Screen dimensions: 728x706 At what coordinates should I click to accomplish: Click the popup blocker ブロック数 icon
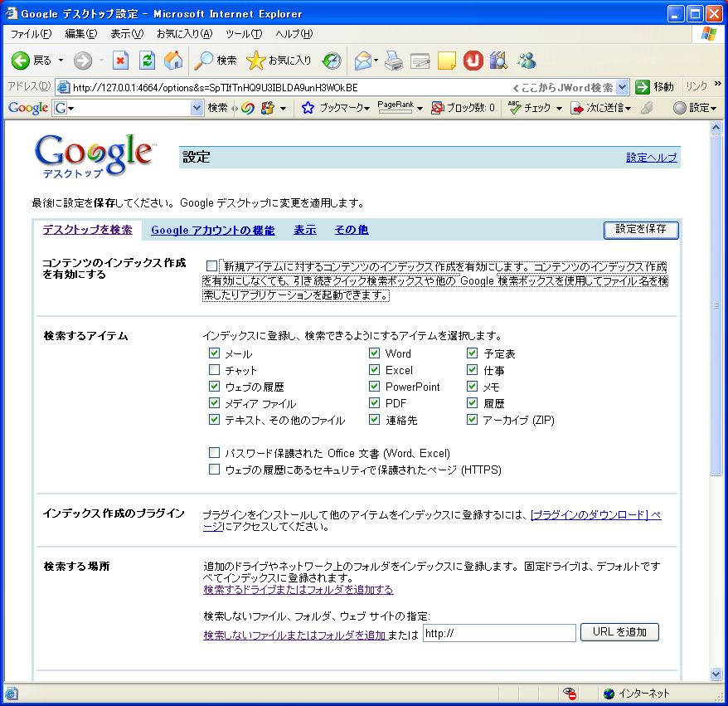437,108
